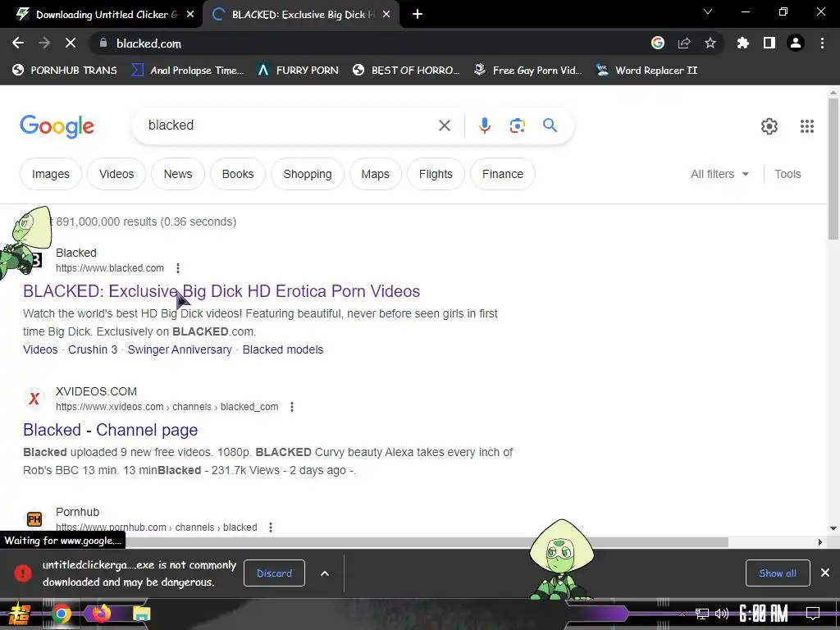Open options for the blacked.com result

coord(178,268)
